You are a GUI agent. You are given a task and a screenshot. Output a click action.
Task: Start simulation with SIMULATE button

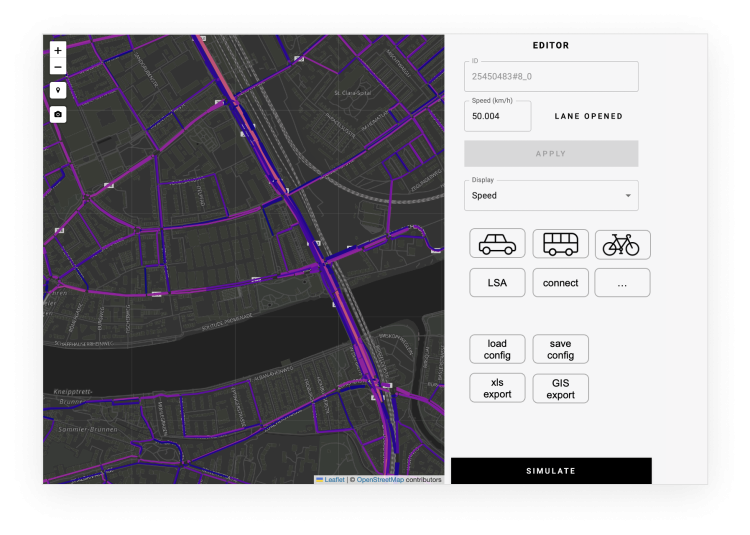point(551,471)
